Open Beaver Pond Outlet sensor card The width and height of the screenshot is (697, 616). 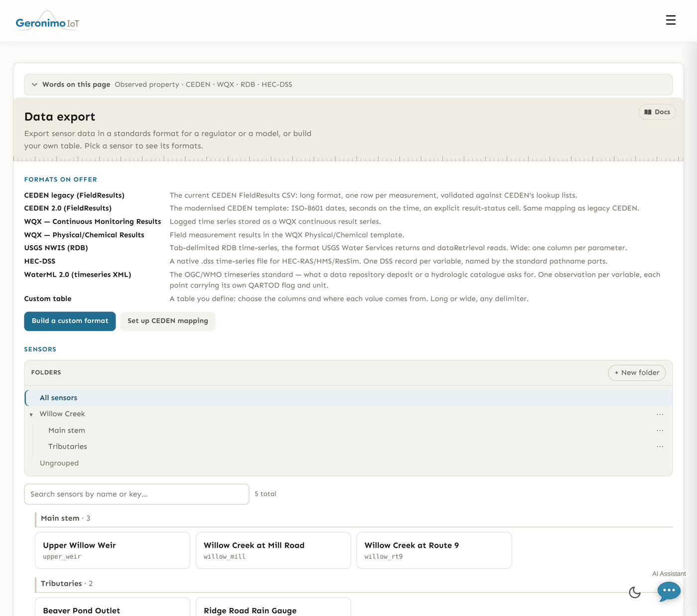click(x=113, y=607)
